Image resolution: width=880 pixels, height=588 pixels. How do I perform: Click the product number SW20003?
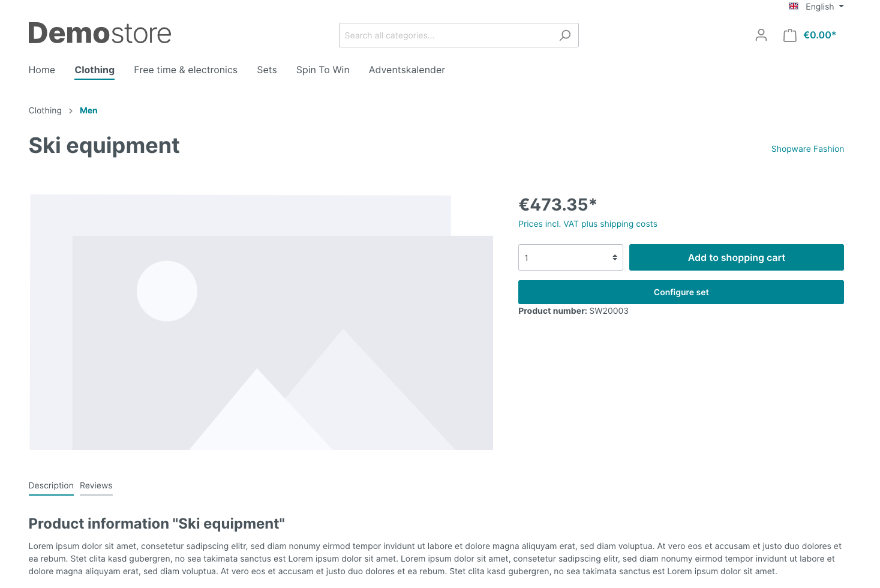point(609,311)
